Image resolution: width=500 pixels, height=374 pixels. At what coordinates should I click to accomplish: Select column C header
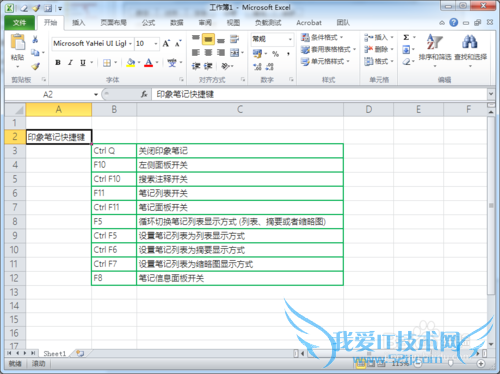(240, 109)
